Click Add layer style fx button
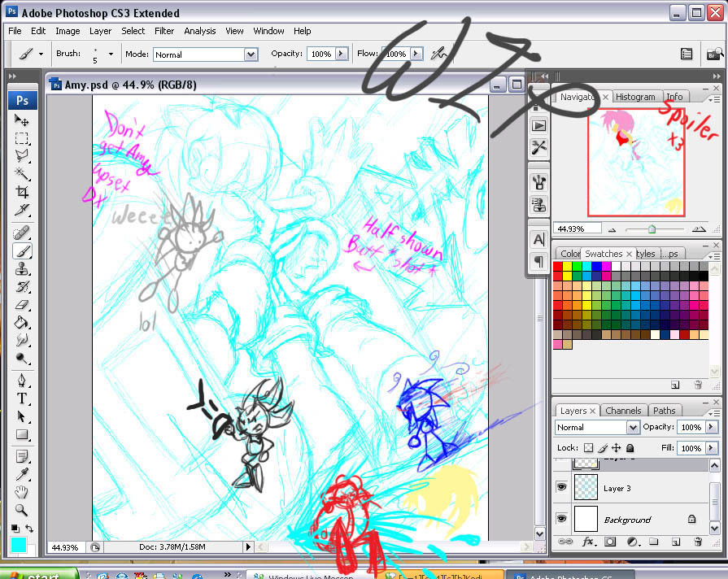The image size is (728, 579). click(588, 542)
